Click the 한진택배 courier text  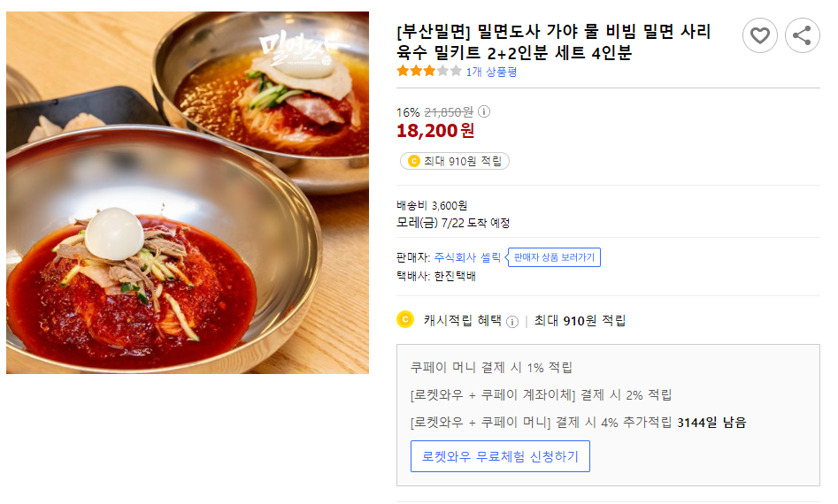tap(455, 276)
